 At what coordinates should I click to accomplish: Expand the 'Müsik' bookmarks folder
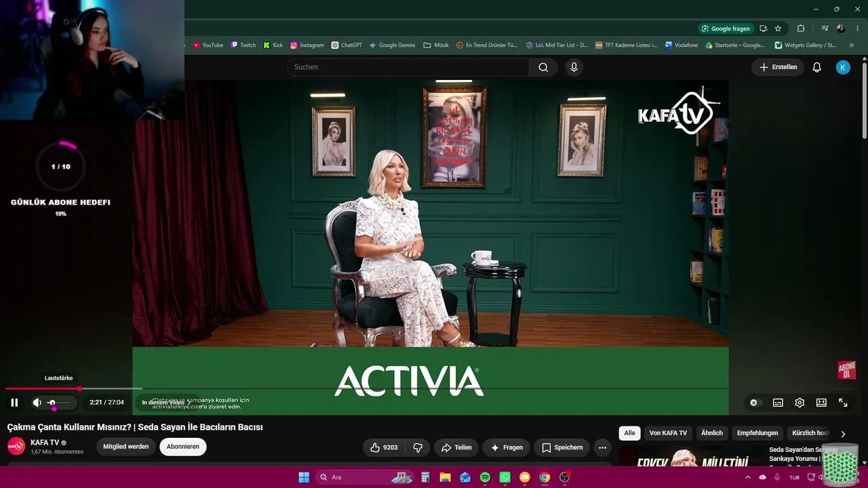436,45
